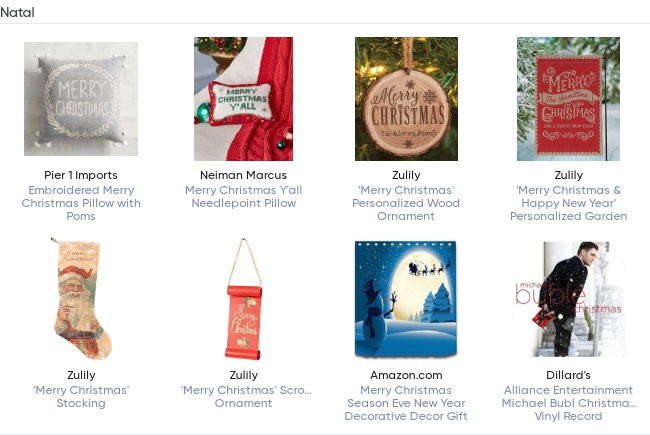The image size is (650, 435).
Task: Click the Pier 1 Imports store name
Action: click(81, 175)
